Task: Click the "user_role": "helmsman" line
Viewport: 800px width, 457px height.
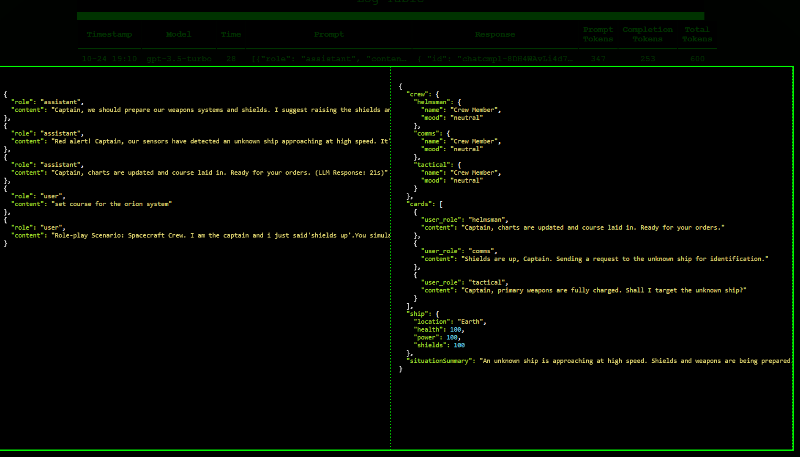Action: (465, 220)
